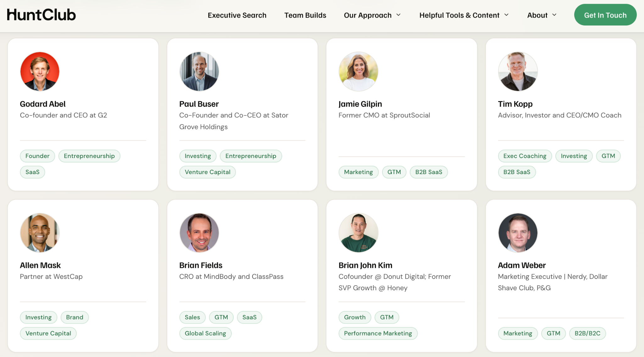Click Tim Kopp's GTM tag

click(608, 156)
